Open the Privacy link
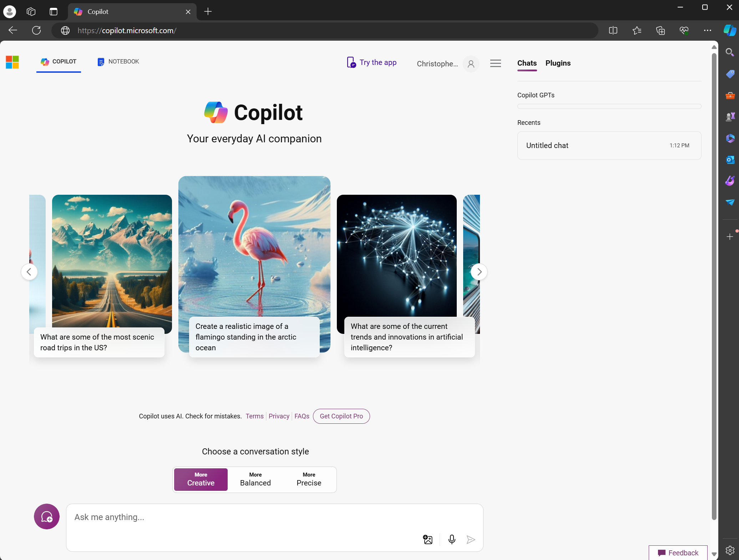The width and height of the screenshot is (739, 560). (279, 416)
